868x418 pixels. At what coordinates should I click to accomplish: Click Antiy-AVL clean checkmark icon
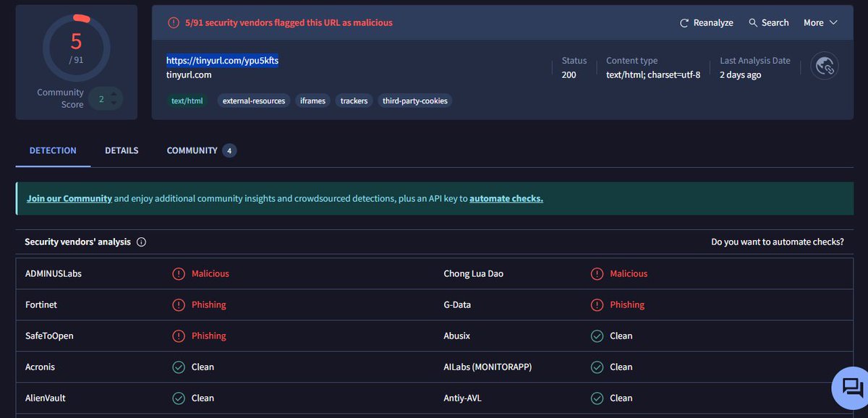click(597, 398)
